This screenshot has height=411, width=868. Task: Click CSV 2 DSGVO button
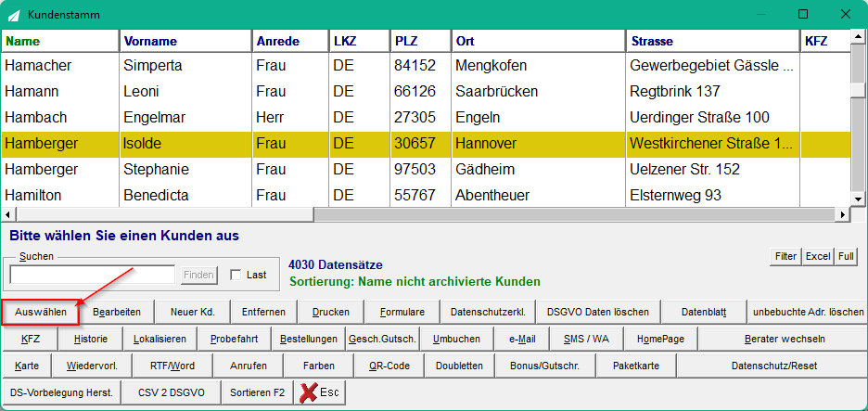click(x=172, y=392)
